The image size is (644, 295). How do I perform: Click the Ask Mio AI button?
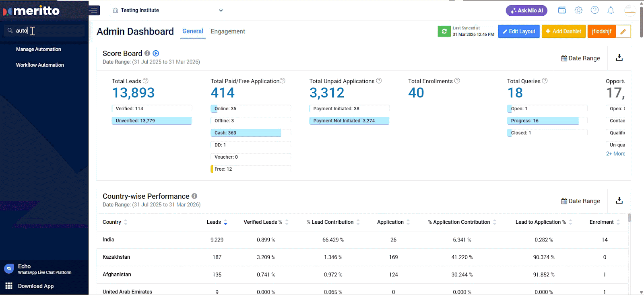(x=526, y=10)
